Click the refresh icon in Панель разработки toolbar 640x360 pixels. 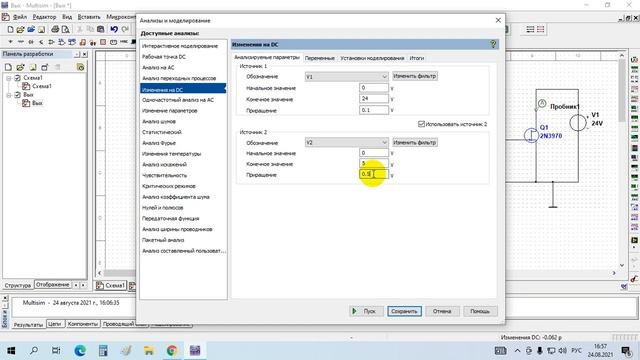tap(80, 67)
